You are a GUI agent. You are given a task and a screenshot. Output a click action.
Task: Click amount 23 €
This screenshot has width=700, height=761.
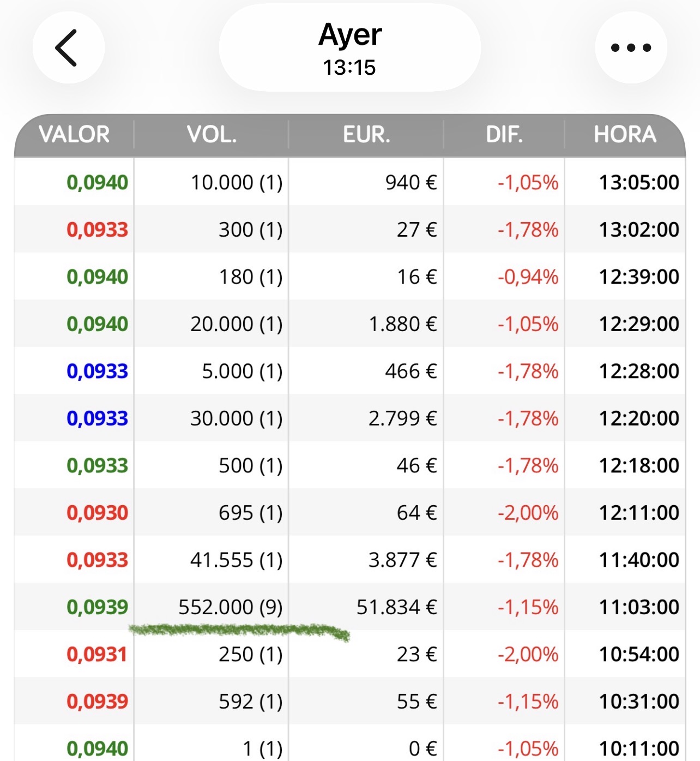(417, 654)
